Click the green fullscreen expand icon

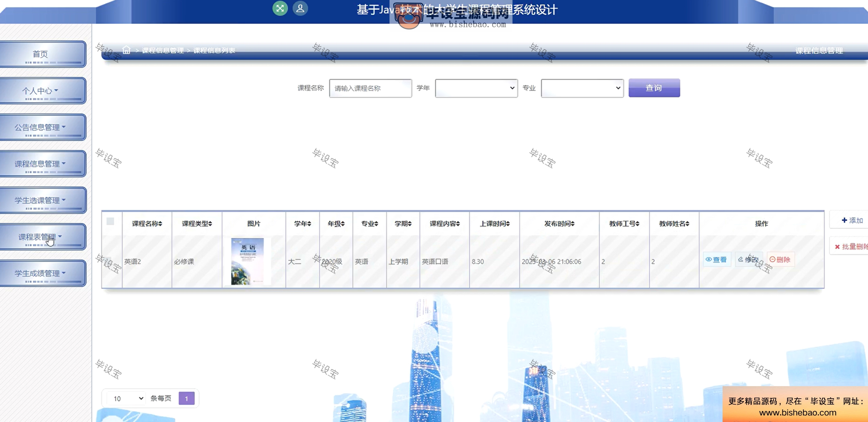pyautogui.click(x=280, y=8)
